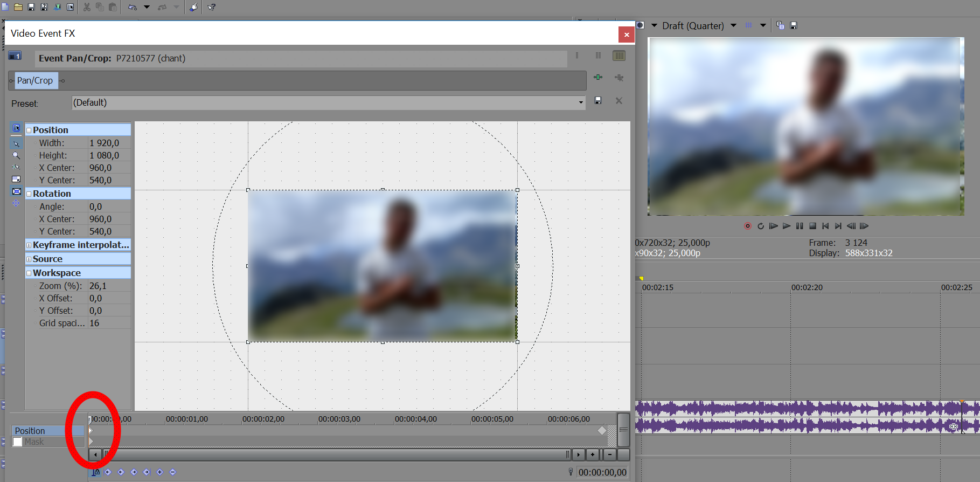The height and width of the screenshot is (482, 980).
Task: Click the first Position keyframe diamond marker
Action: click(x=91, y=430)
